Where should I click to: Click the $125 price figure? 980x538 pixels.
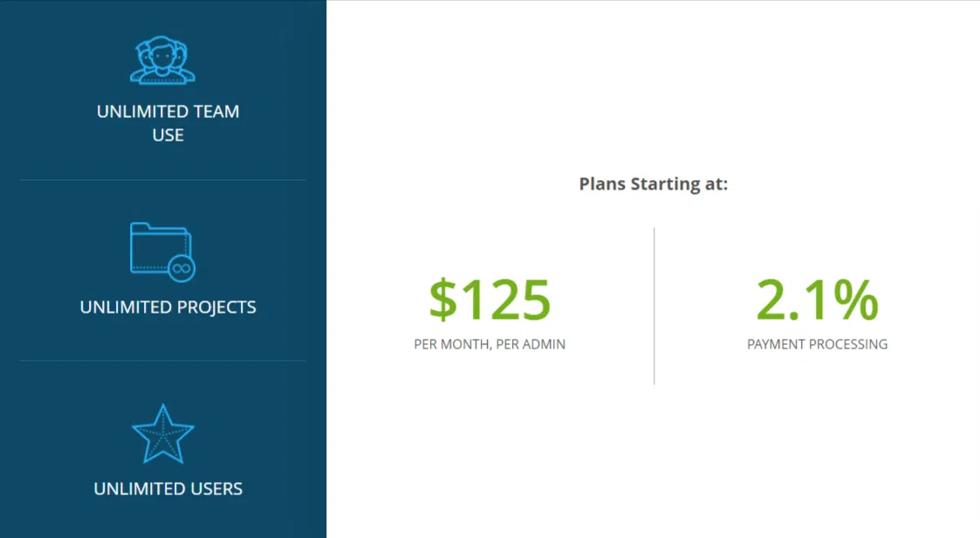tap(490, 300)
